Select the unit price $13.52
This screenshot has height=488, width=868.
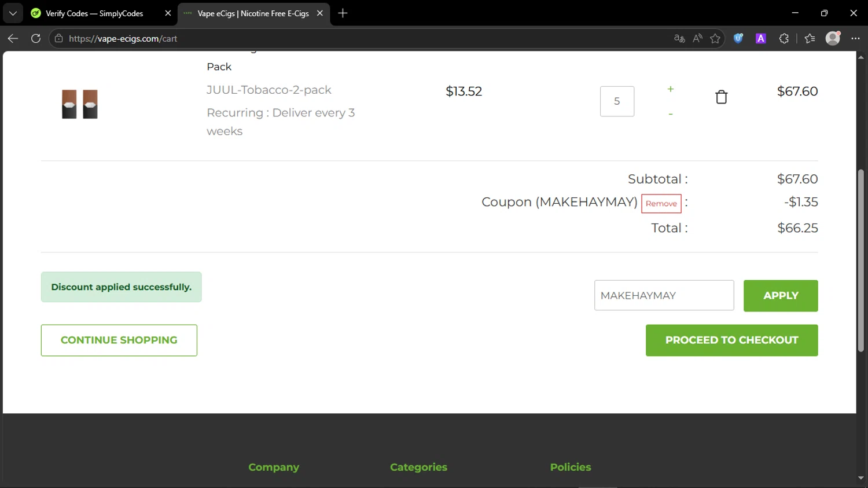[464, 91]
